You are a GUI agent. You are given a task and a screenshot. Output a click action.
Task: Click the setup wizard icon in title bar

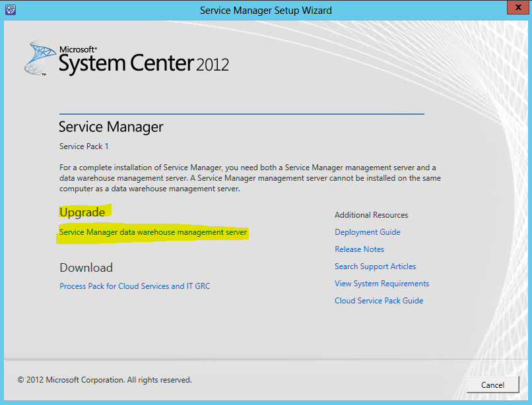pos(10,10)
